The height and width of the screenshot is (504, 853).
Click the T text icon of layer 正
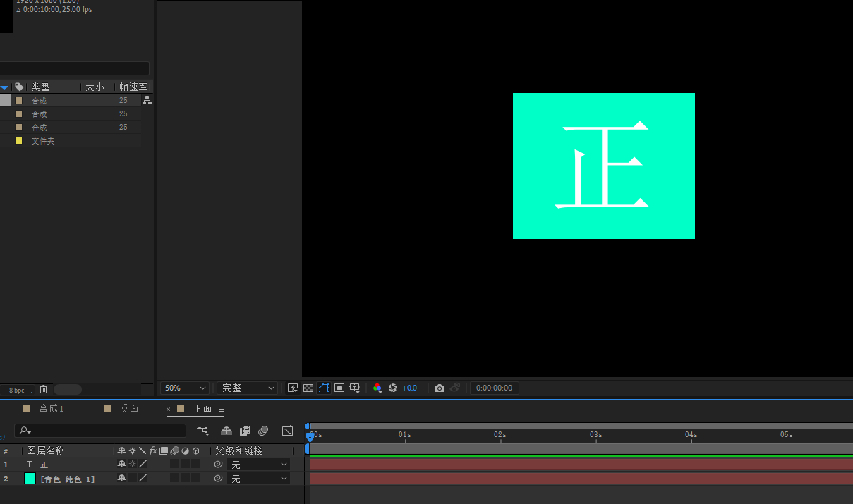click(30, 465)
